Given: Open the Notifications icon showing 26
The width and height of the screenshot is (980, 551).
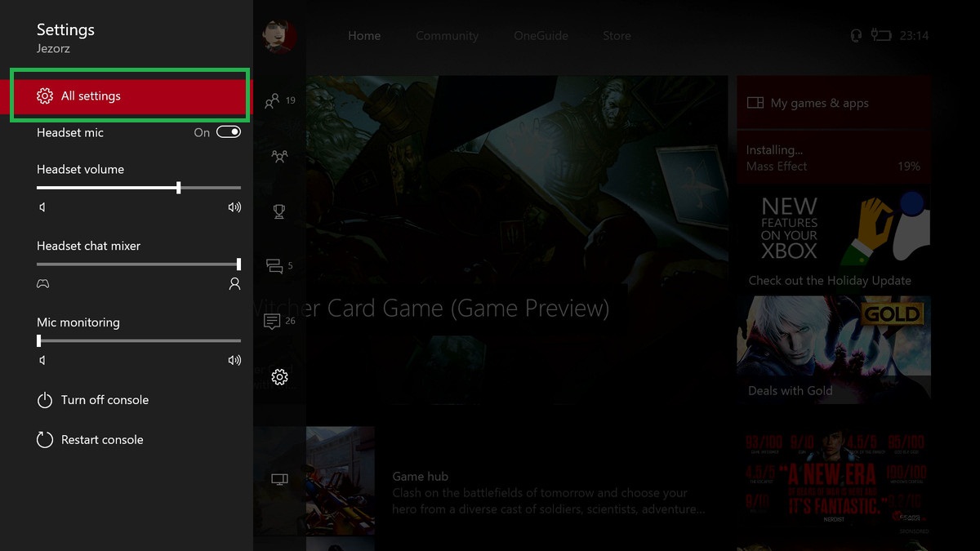Looking at the screenshot, I should point(279,321).
